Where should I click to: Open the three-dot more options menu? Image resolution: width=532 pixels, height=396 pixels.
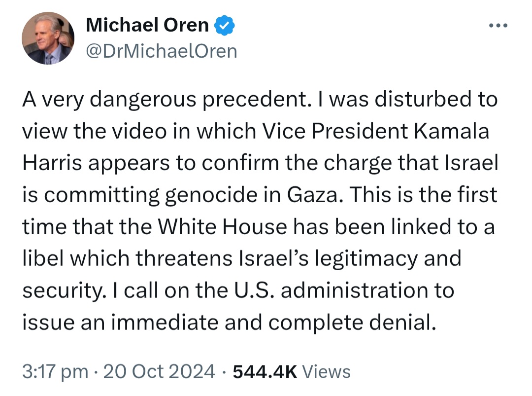pyautogui.click(x=498, y=26)
